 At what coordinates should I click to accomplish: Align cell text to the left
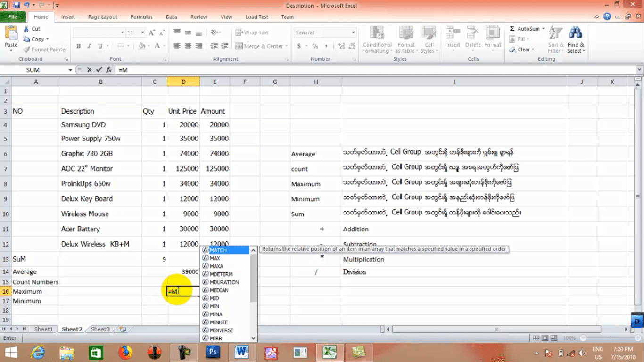pos(177,46)
